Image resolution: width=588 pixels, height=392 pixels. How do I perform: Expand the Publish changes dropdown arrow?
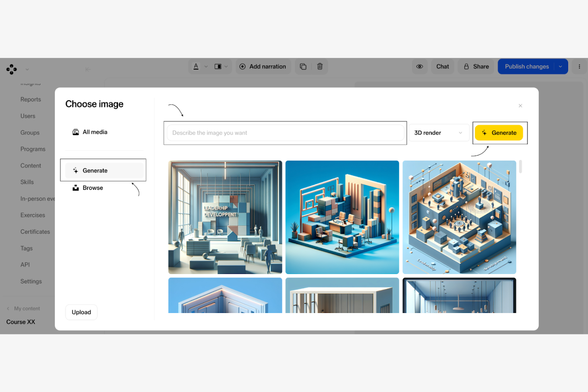(561, 67)
